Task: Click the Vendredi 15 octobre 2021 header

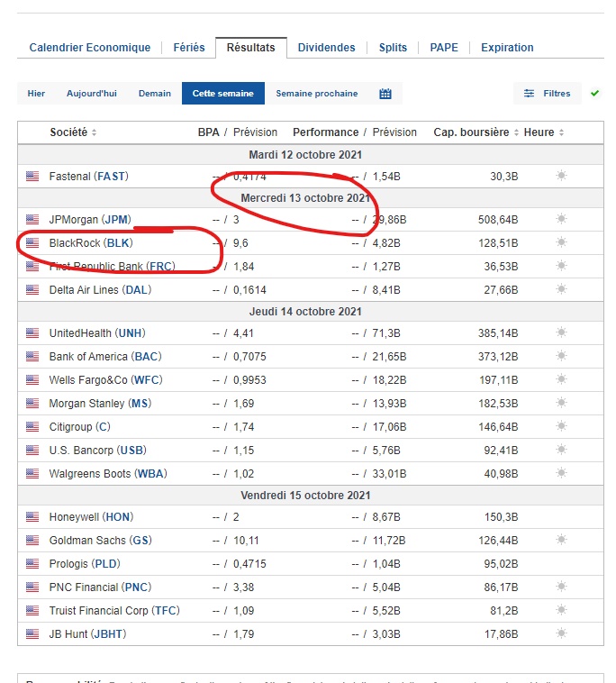Action: 305,496
